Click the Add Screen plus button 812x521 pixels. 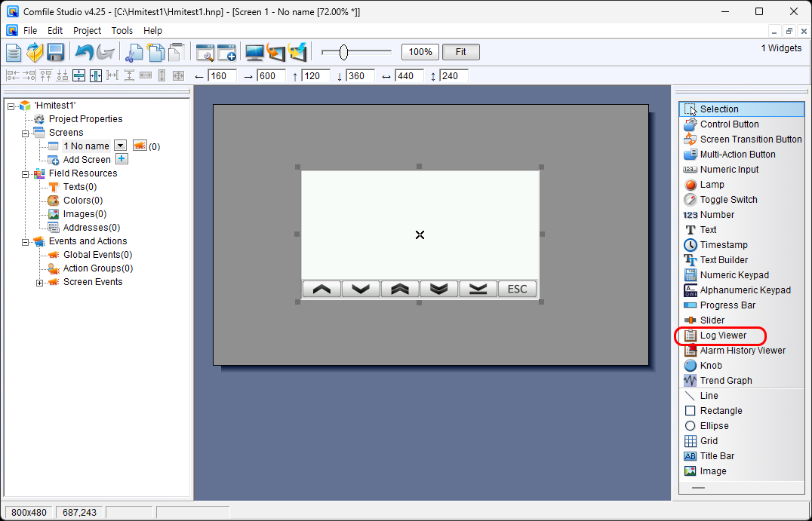pos(121,159)
